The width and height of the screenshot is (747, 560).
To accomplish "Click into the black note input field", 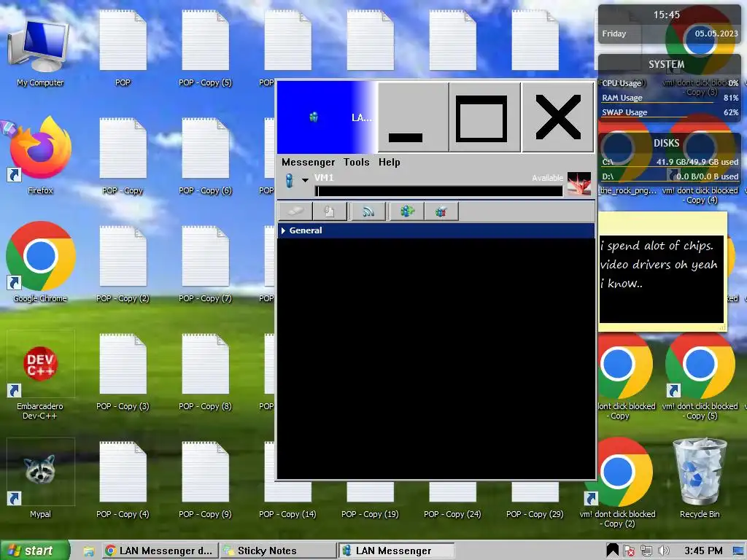I will [438, 191].
